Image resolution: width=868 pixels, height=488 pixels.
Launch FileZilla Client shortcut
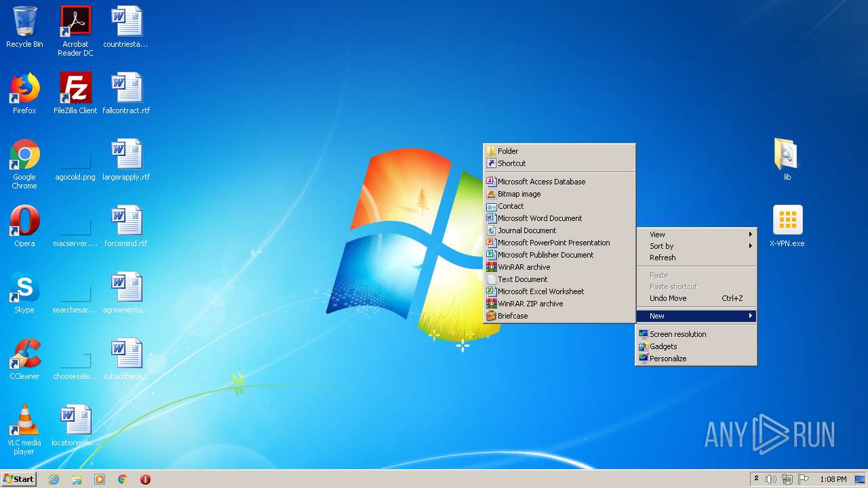75,94
